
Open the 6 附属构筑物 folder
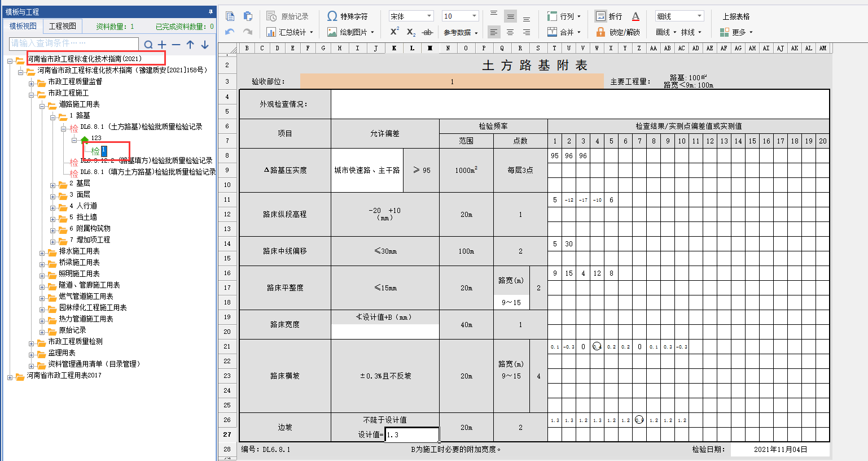[x=90, y=228]
